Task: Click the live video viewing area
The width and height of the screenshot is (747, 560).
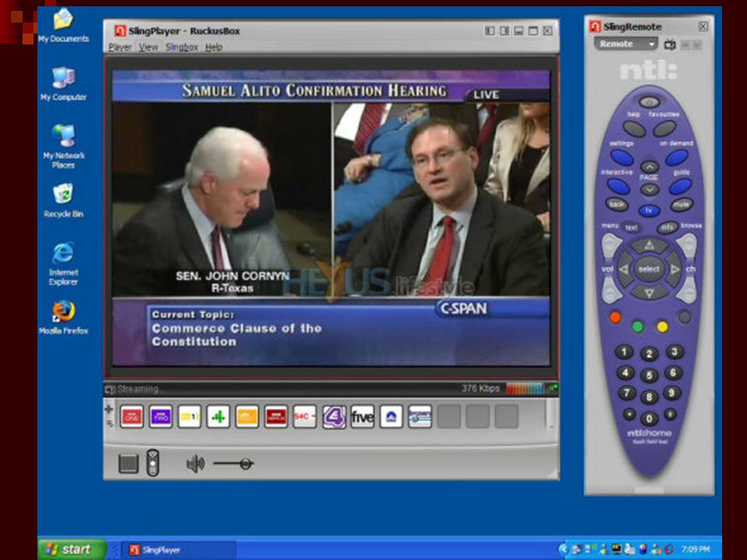Action: (x=331, y=219)
